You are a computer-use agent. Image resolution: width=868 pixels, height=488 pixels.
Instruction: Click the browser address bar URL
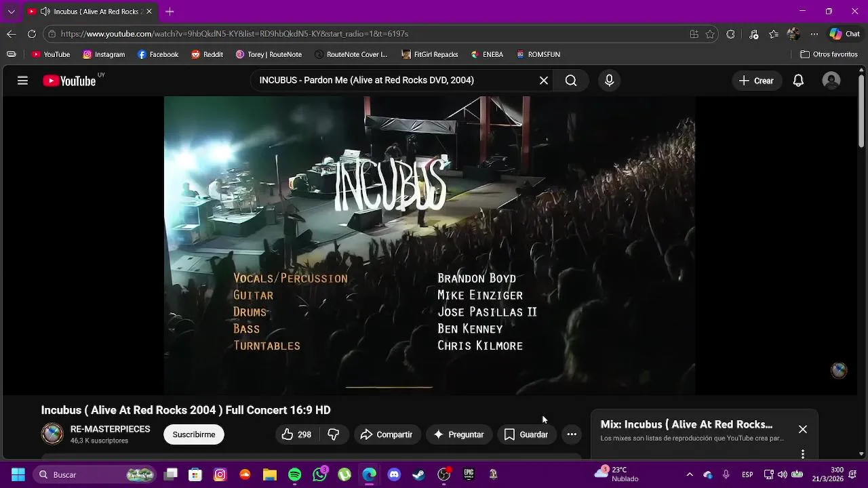tap(235, 34)
